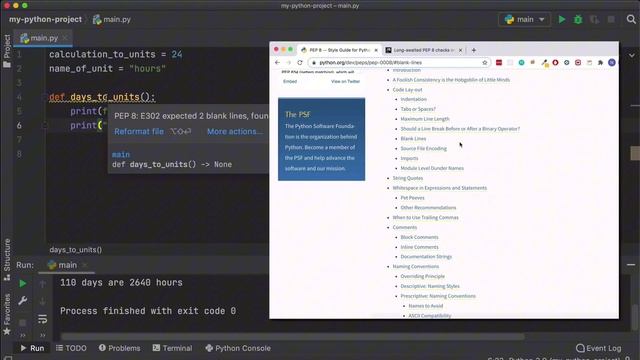The height and width of the screenshot is (360, 640).
Task: Open the Structure tool window
Action: [x=7, y=259]
